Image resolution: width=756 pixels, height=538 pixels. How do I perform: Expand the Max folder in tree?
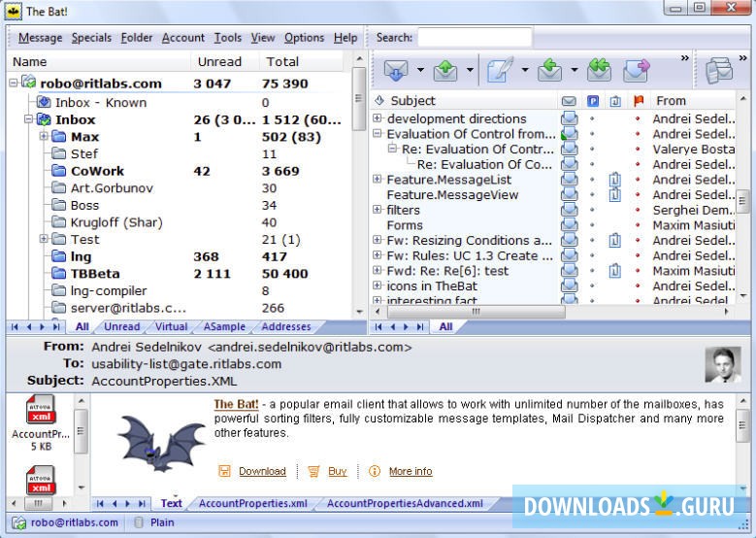(x=44, y=137)
